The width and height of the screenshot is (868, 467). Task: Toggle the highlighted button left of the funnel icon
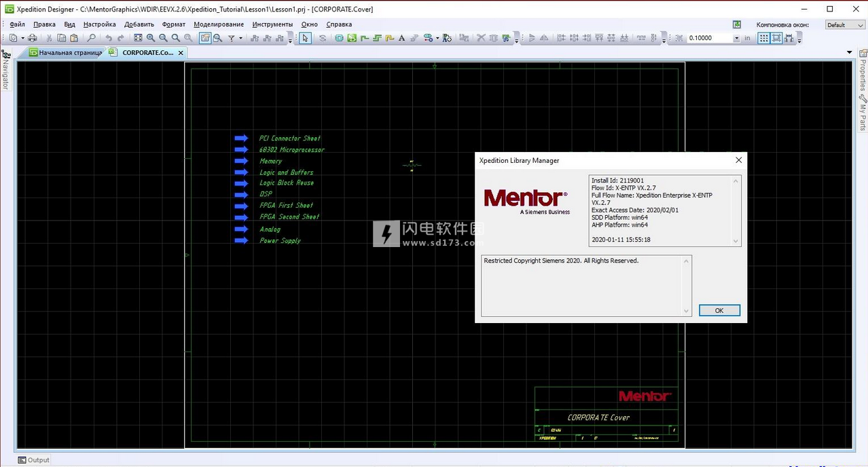205,38
